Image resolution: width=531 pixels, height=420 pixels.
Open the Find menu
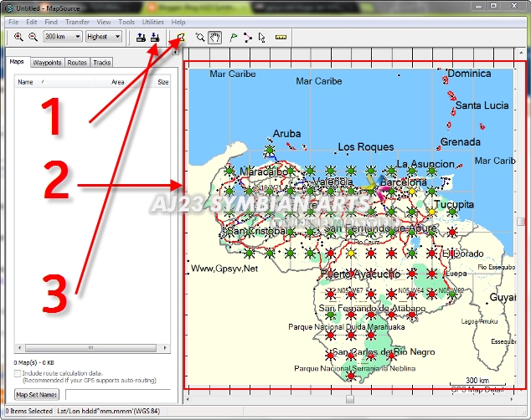[51, 22]
